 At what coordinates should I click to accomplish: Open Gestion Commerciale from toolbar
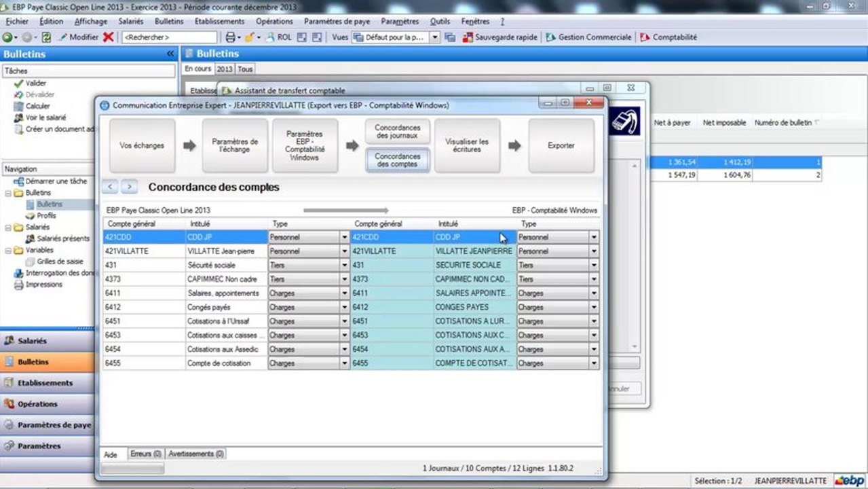[x=588, y=37]
